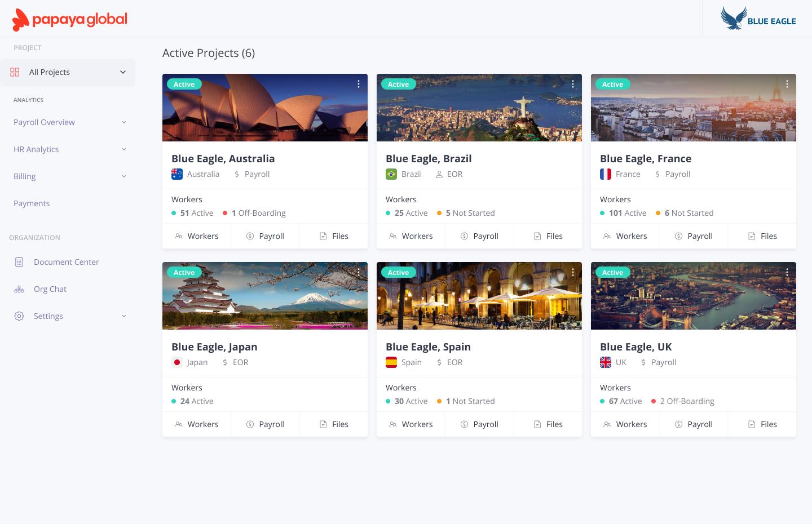Click the Blue Eagle company logo
The image size is (812, 524).
[x=758, y=18]
